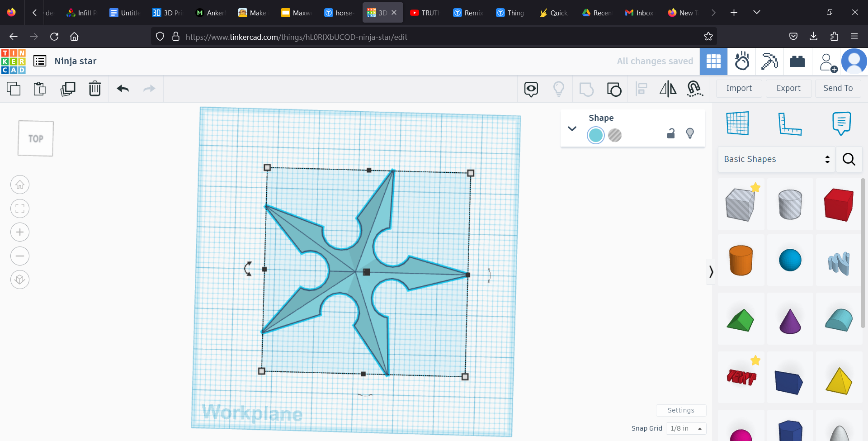Select the red Box shape thumbnail
Viewport: 868px width, 441px height.
tap(839, 204)
